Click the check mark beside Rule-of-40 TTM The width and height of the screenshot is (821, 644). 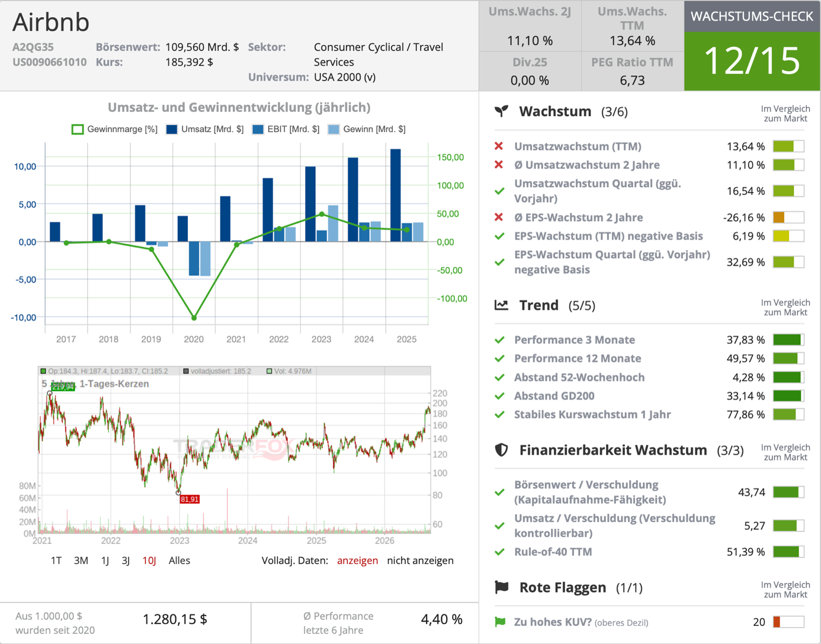[x=499, y=552]
